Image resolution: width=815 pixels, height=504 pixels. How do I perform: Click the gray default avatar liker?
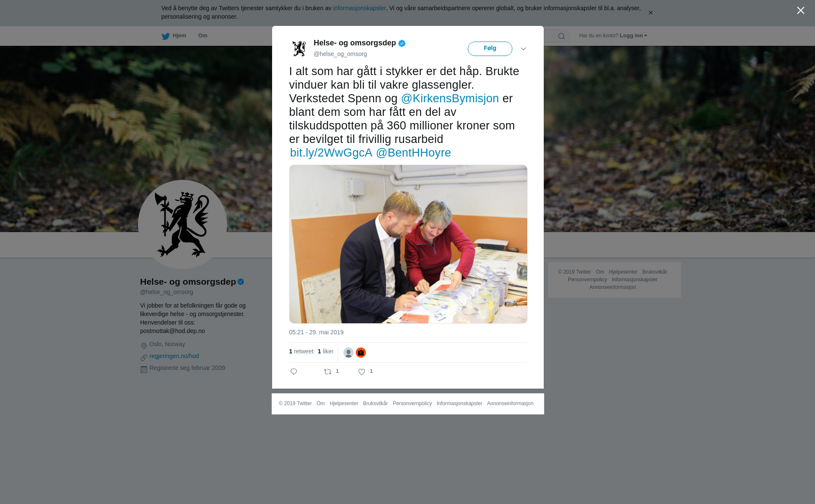(348, 353)
